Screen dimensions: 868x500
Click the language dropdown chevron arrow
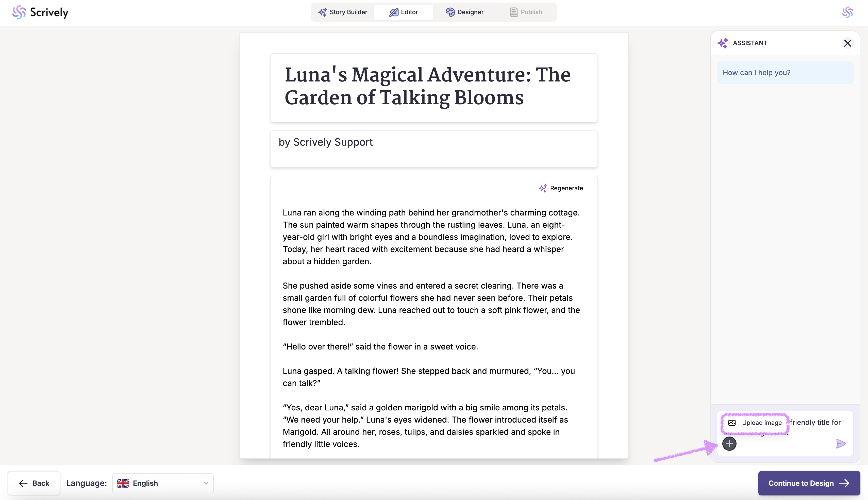[206, 483]
